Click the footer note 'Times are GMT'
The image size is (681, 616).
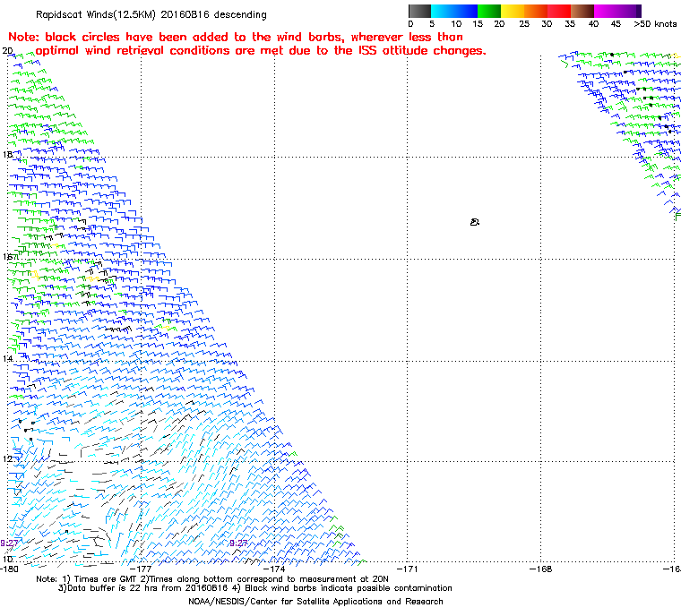click(106, 579)
